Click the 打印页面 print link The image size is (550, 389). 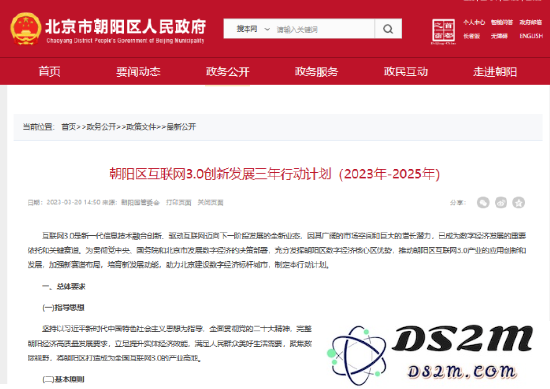click(x=179, y=202)
